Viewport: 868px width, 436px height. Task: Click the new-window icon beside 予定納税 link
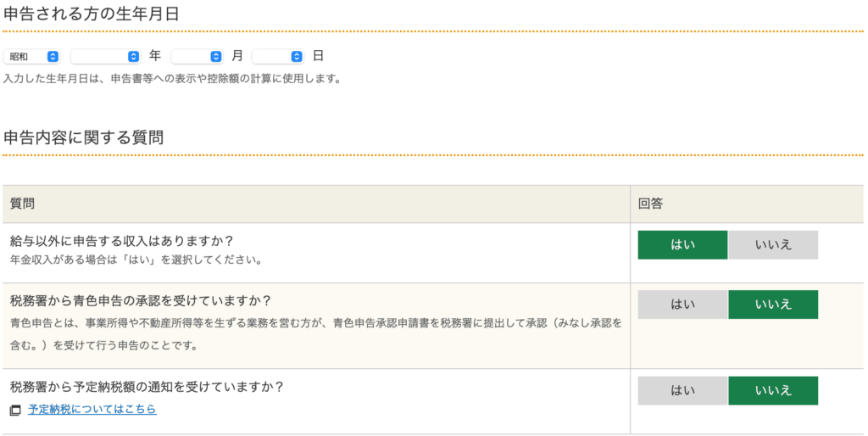point(15,410)
